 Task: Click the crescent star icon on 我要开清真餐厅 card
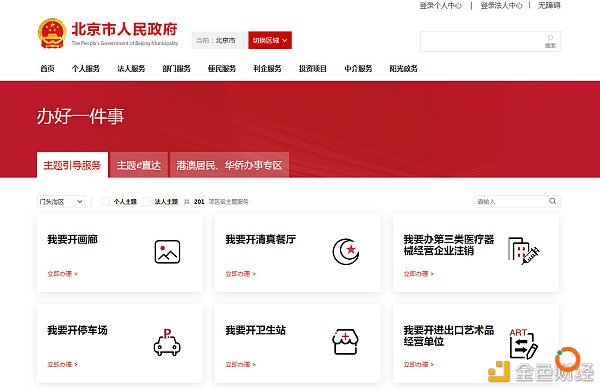[x=346, y=252]
